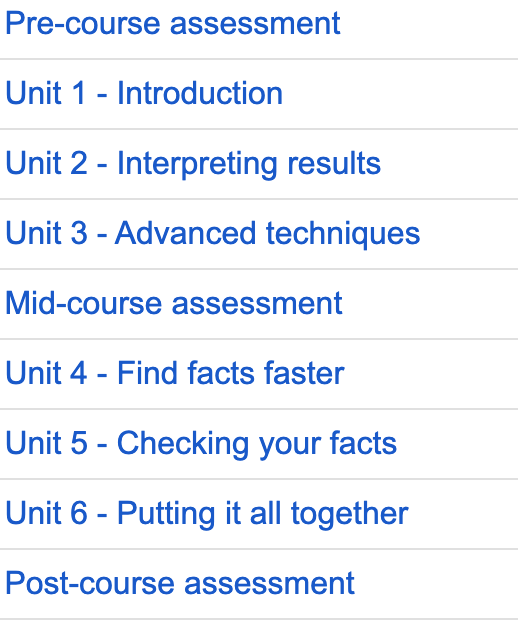Click the "Unit 6" label
The height and width of the screenshot is (620, 518).
click(46, 514)
